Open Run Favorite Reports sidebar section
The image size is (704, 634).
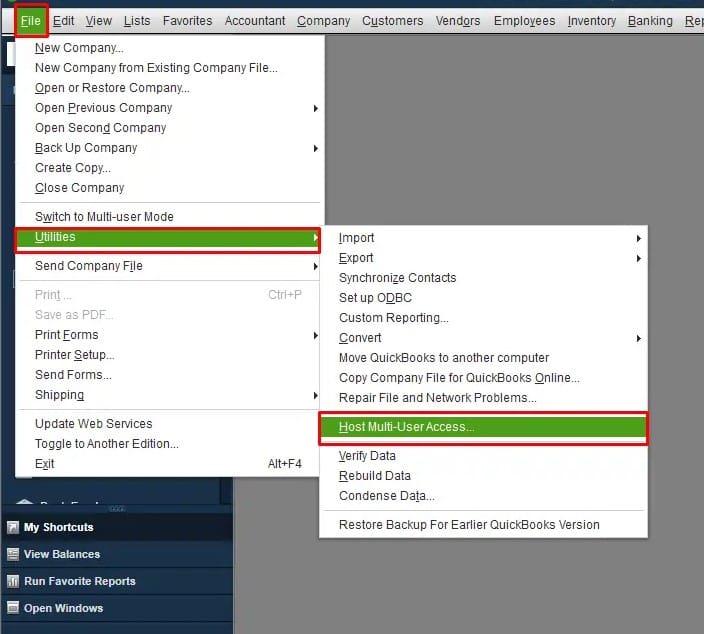(x=117, y=581)
